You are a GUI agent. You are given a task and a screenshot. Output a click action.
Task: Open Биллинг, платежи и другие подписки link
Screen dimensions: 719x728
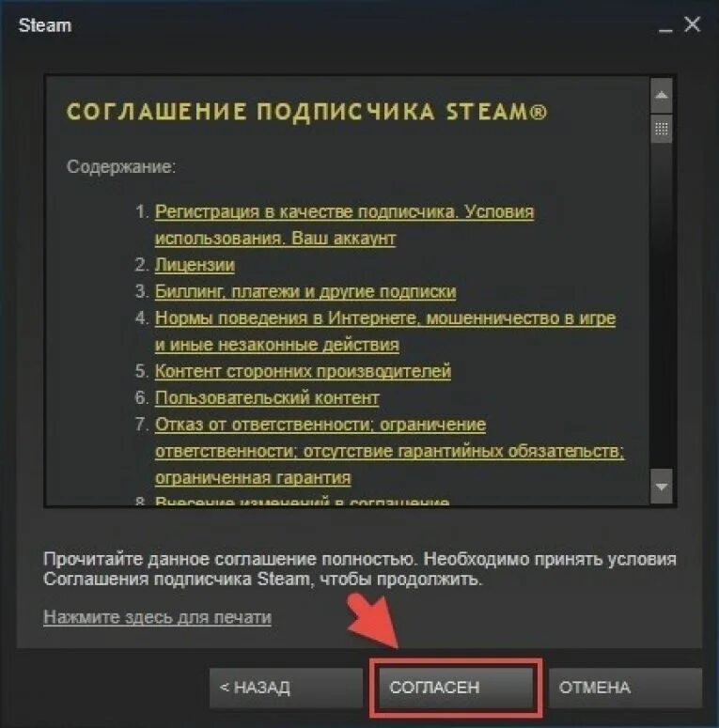[305, 291]
